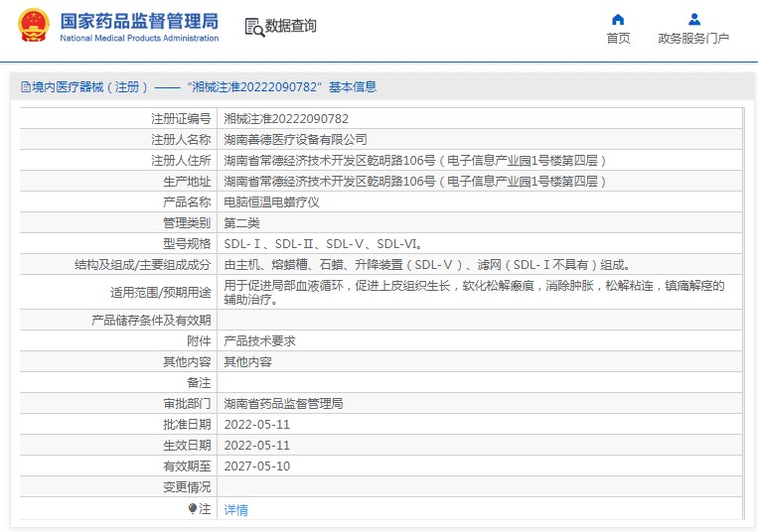Click the 型号规格 label
This screenshot has height=532, width=758.
[x=187, y=244]
